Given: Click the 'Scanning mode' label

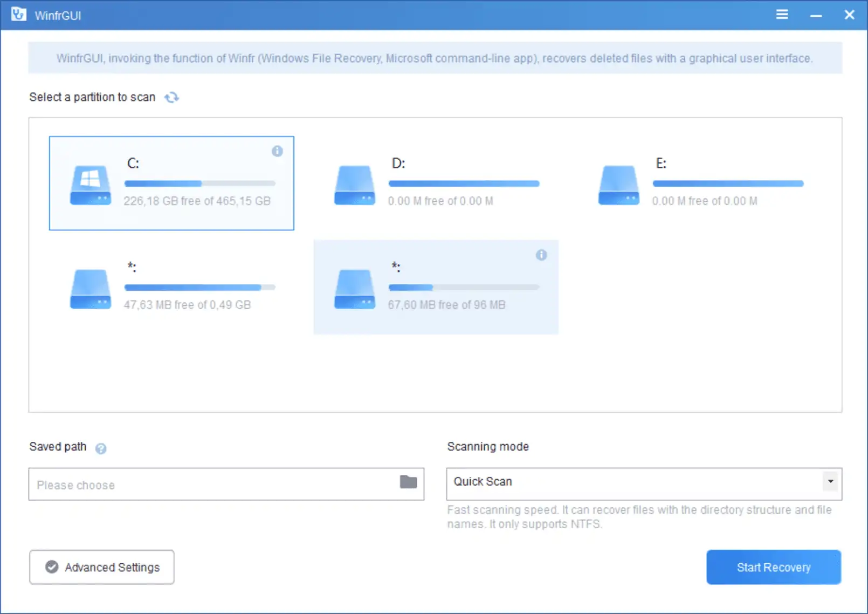Looking at the screenshot, I should tap(488, 447).
